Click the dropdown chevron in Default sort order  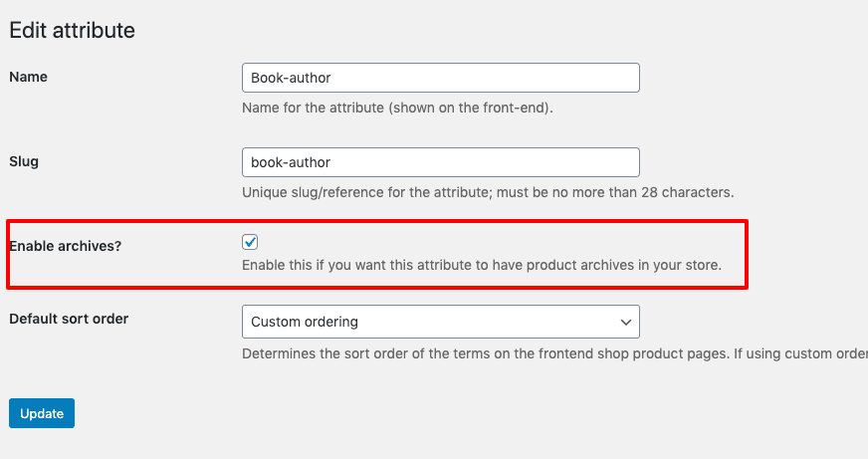[625, 323]
